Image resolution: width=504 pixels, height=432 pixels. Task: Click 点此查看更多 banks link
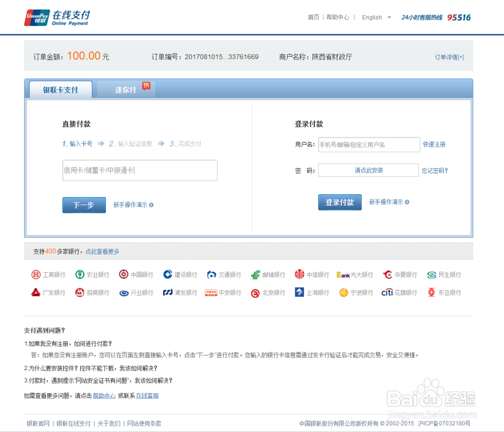102,252
